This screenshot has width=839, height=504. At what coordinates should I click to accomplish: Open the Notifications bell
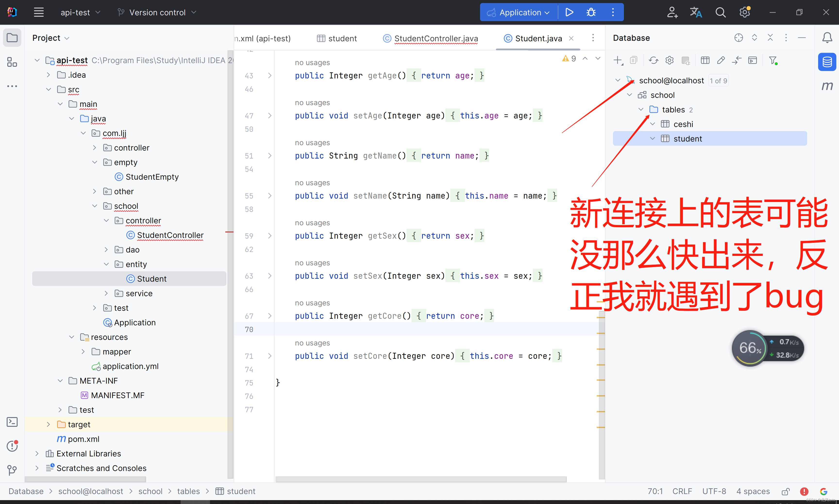[827, 38]
